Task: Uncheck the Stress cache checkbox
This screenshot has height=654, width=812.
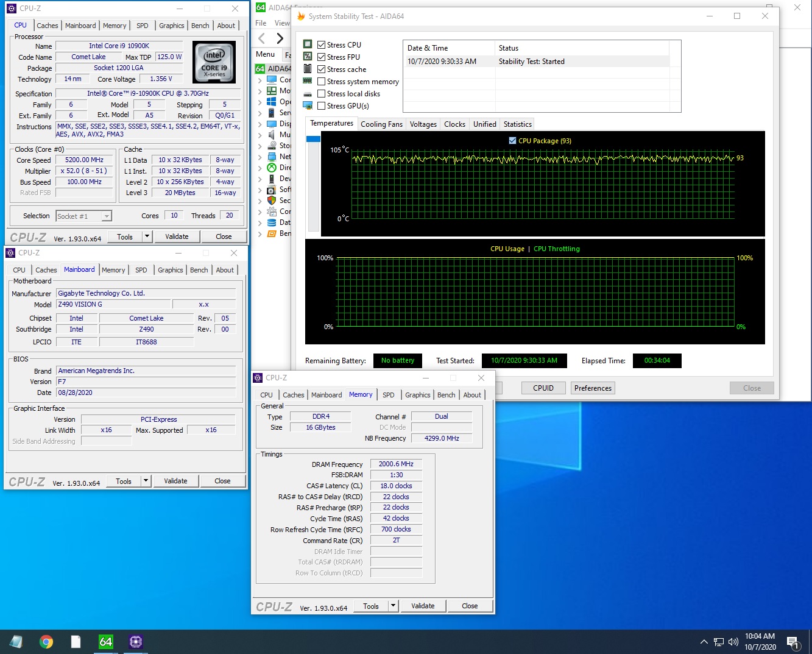Action: pos(322,69)
